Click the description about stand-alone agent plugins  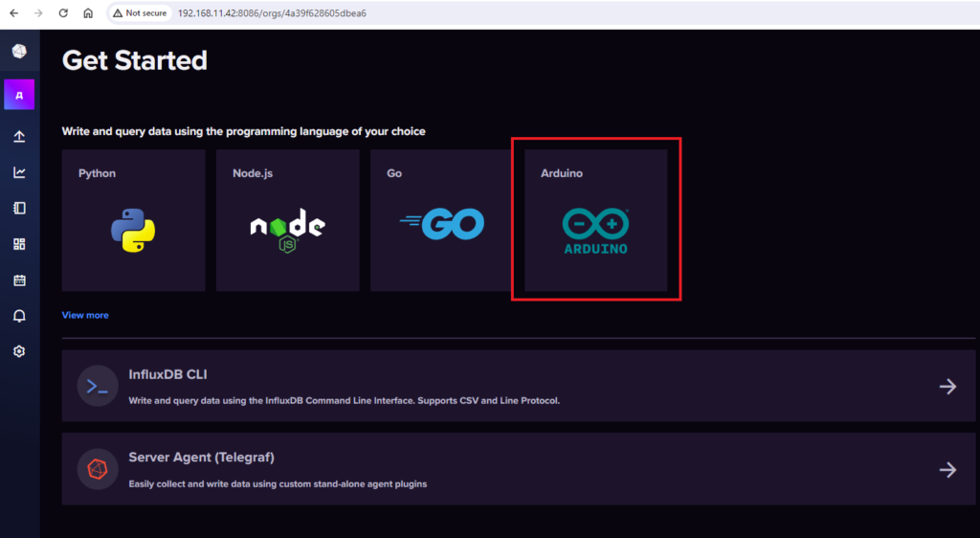click(278, 483)
